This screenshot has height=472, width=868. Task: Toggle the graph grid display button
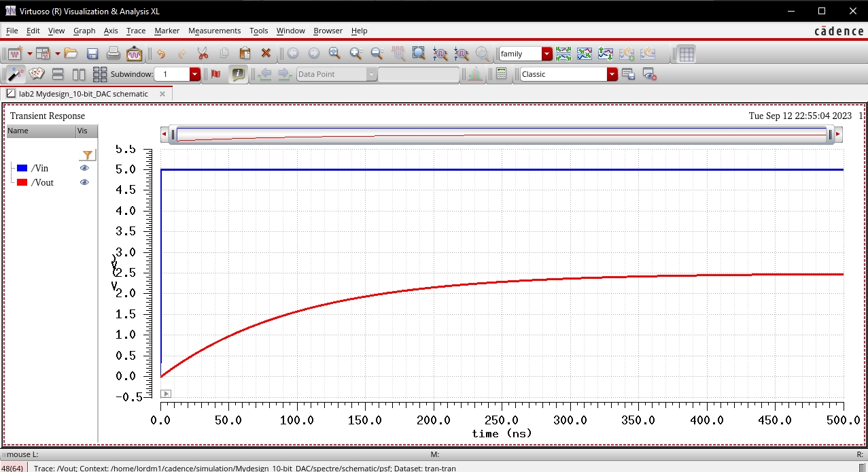[687, 54]
